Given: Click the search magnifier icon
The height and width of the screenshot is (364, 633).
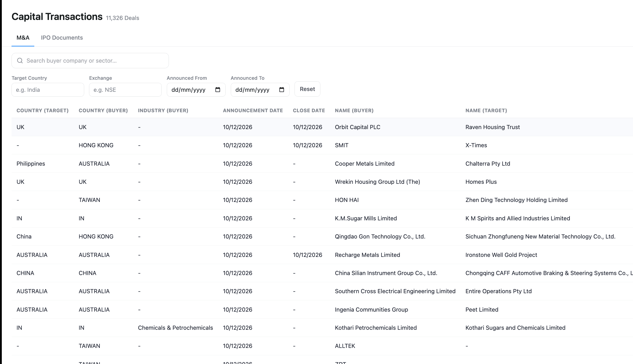Looking at the screenshot, I should click(x=20, y=61).
